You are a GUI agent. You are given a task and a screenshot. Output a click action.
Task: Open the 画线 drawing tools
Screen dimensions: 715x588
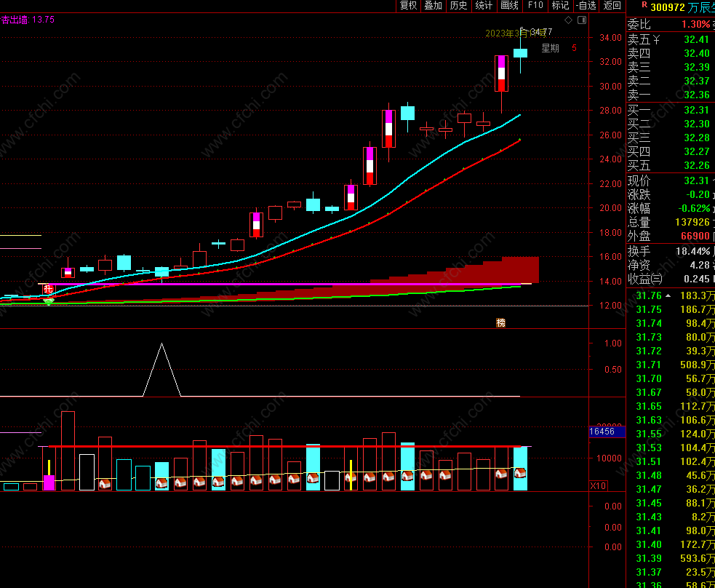click(509, 6)
